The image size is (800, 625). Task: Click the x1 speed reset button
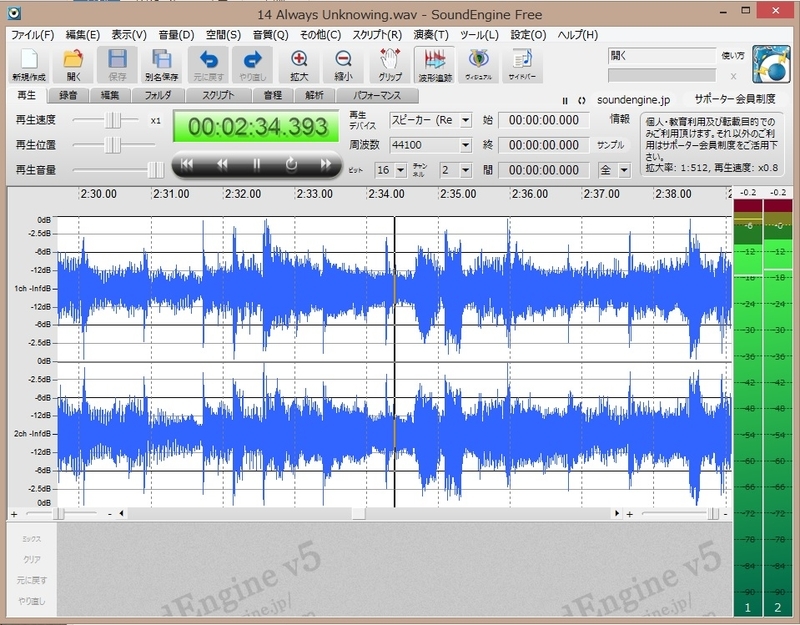156,121
